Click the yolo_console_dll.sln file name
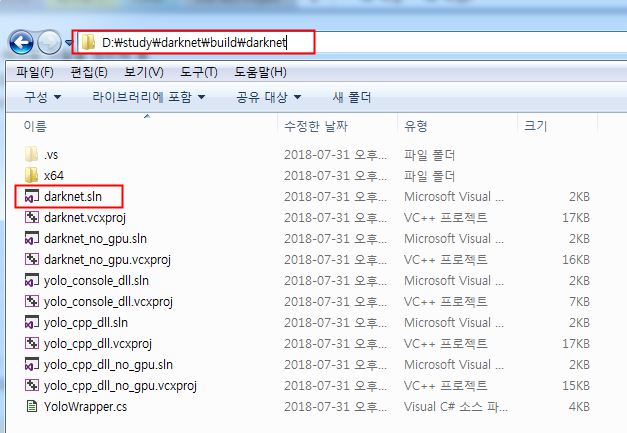The image size is (627, 433). [96, 281]
